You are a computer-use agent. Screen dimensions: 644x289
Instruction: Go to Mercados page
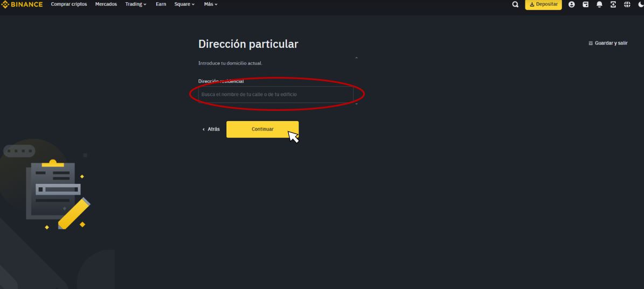[106, 4]
